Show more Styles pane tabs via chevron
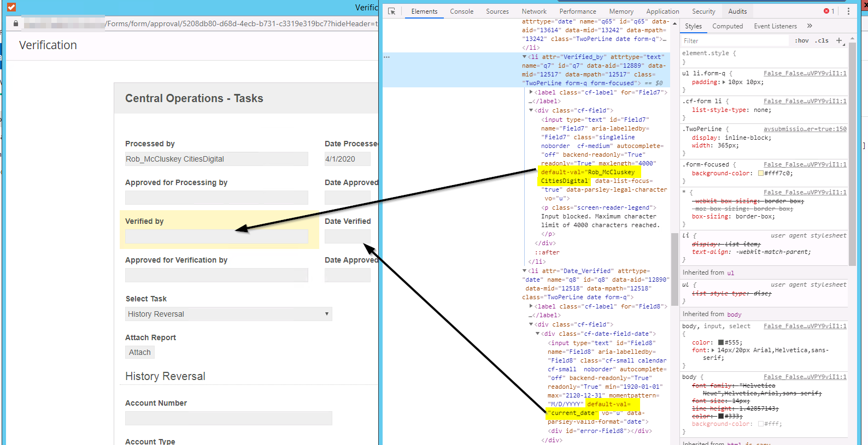 (810, 26)
